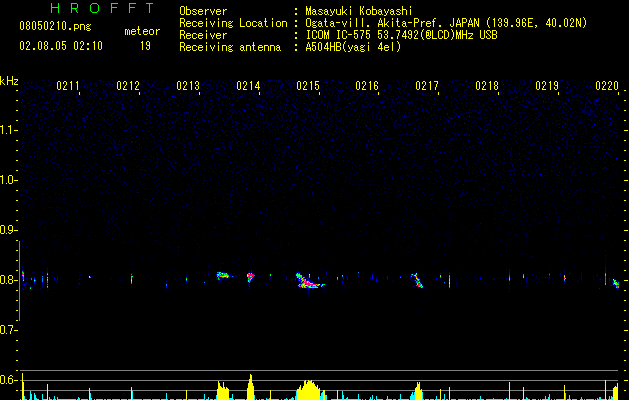This screenshot has width=629, height=400.
Task: Click the 0.6 kHz axis label
Action: [9, 380]
